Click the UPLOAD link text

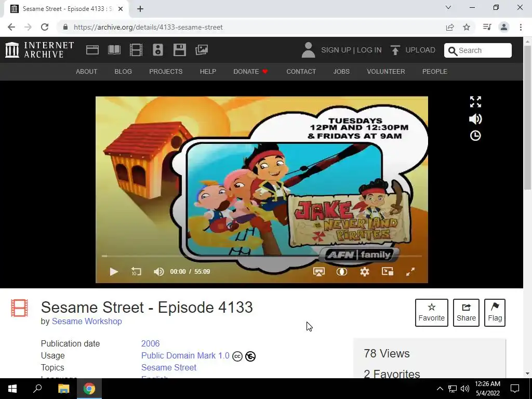pos(420,50)
